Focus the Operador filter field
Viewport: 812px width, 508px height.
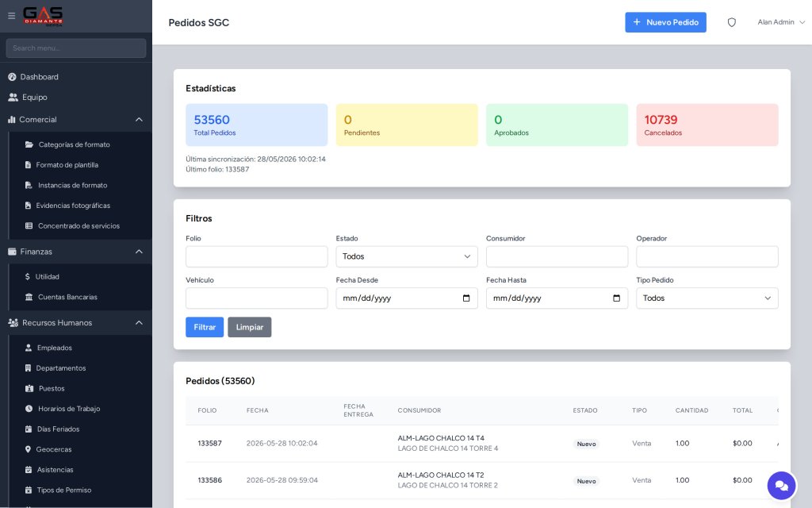point(707,256)
